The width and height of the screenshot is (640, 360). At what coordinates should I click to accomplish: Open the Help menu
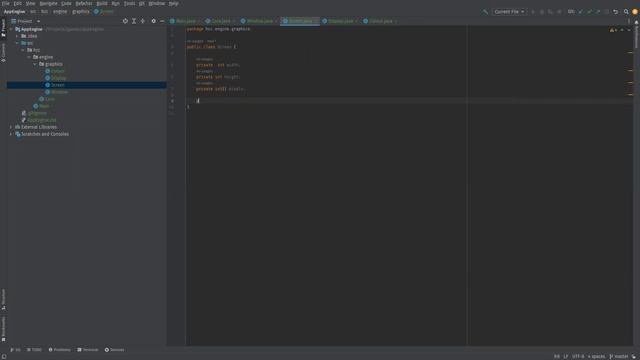point(173,3)
